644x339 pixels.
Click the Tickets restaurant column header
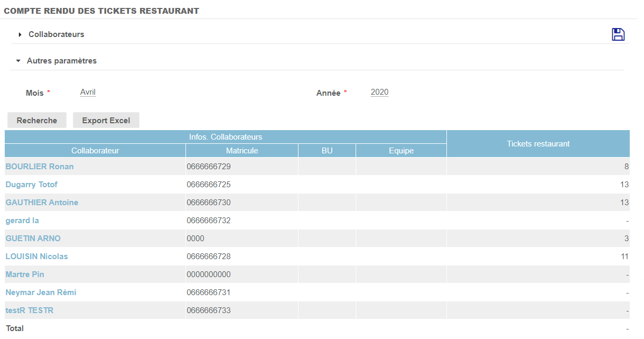point(538,144)
